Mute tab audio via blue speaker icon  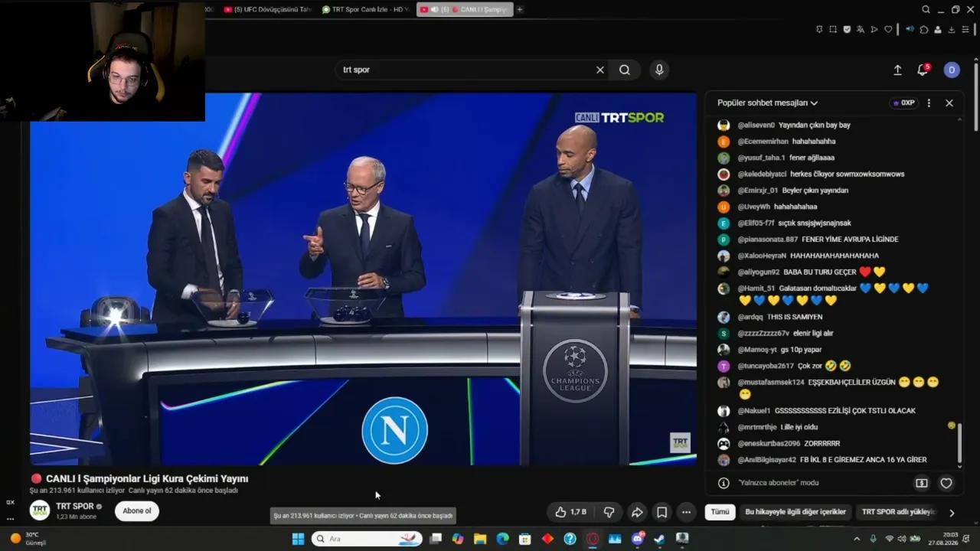coord(910,29)
